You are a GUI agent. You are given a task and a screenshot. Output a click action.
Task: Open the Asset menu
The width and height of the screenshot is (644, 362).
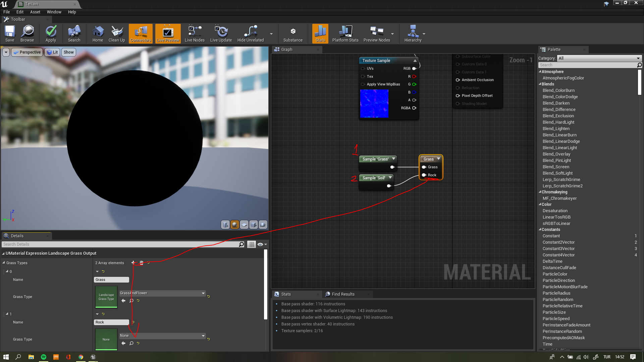pos(35,12)
